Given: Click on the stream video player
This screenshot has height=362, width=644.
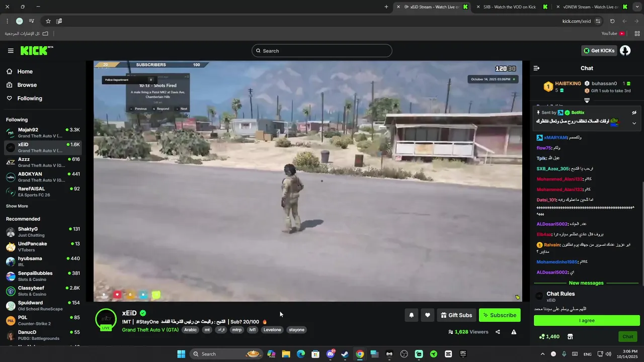Looking at the screenshot, I should coord(308,181).
